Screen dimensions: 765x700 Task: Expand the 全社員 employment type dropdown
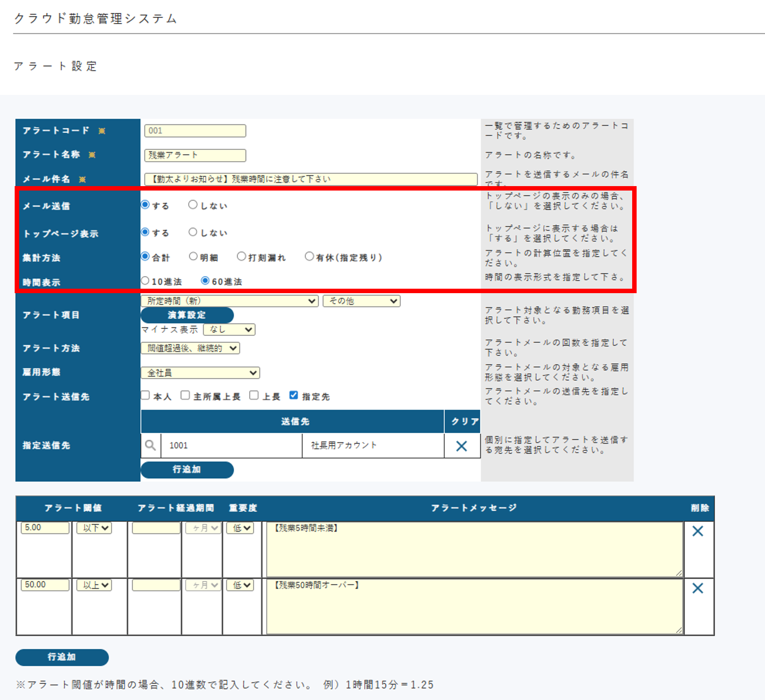coord(200,373)
